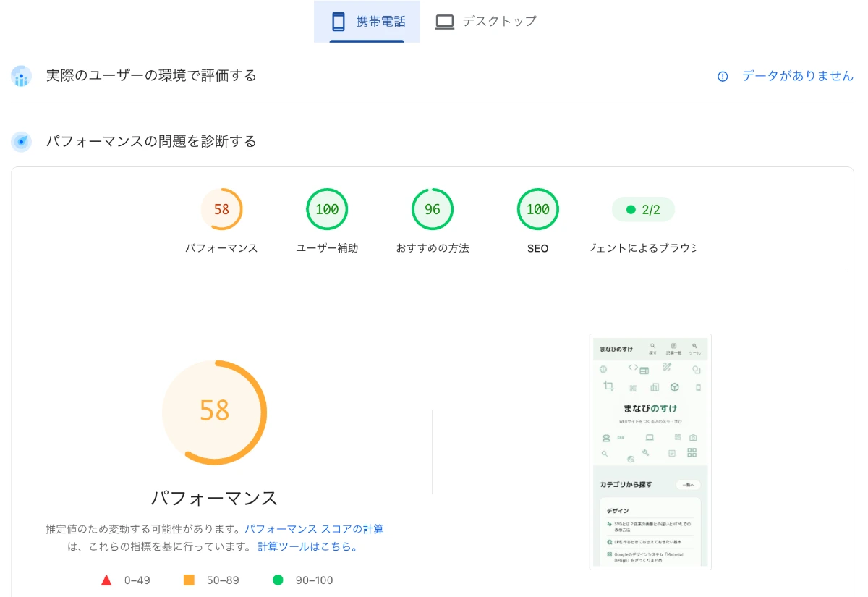Click the SEO label
This screenshot has width=868, height=597.
tap(538, 248)
